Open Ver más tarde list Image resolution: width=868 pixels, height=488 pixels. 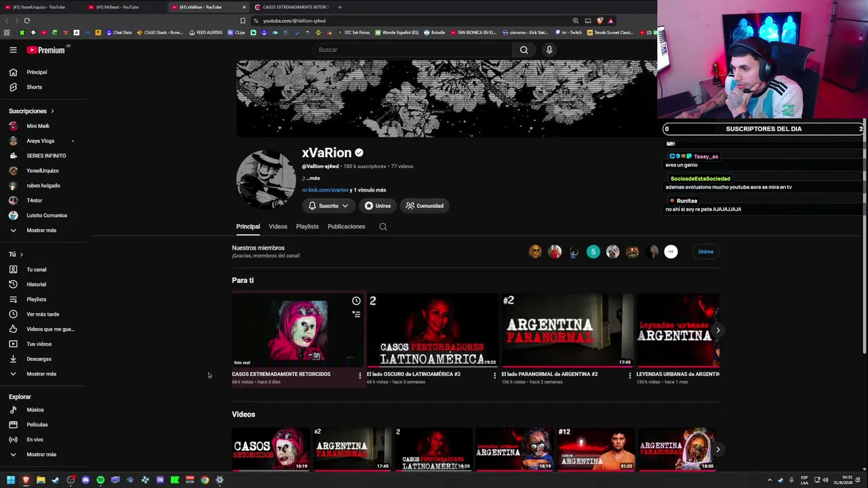(44, 314)
